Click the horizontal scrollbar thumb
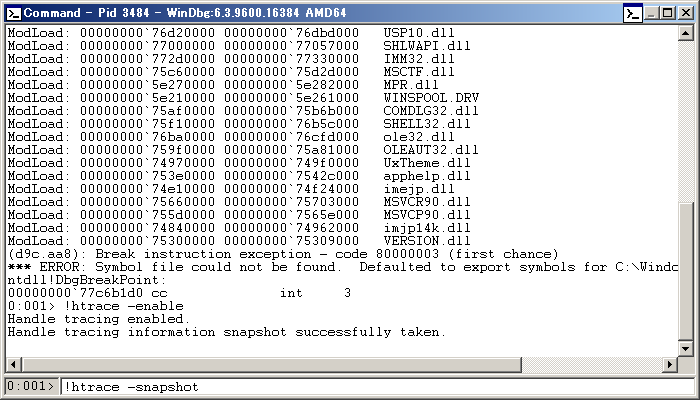 tap(271, 364)
